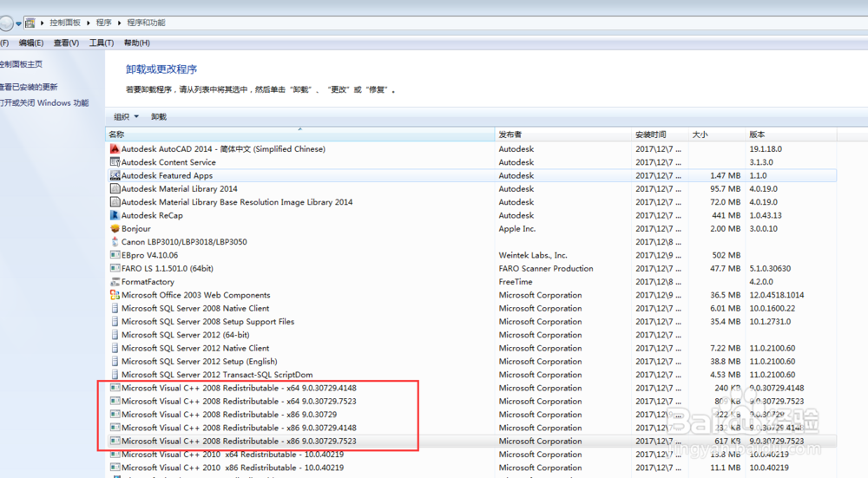
Task: Open 控制面板主页 link
Action: point(21,64)
